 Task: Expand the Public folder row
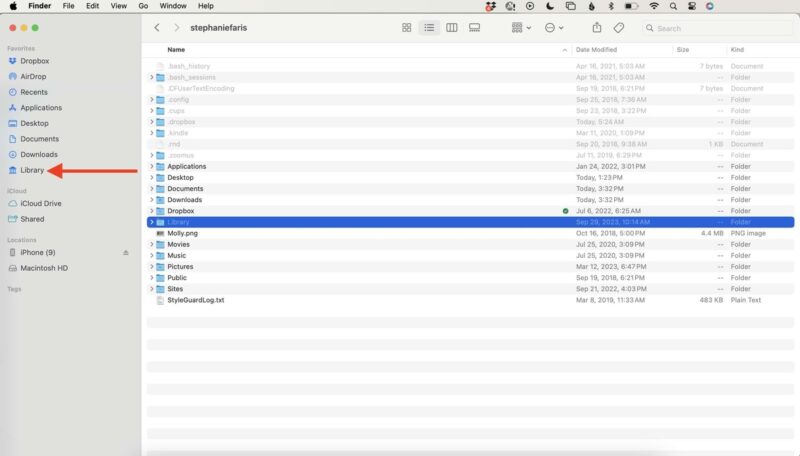[x=152, y=278]
